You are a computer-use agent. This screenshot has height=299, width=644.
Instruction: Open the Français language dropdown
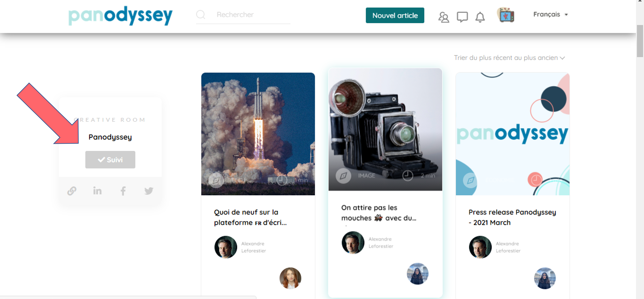click(550, 14)
